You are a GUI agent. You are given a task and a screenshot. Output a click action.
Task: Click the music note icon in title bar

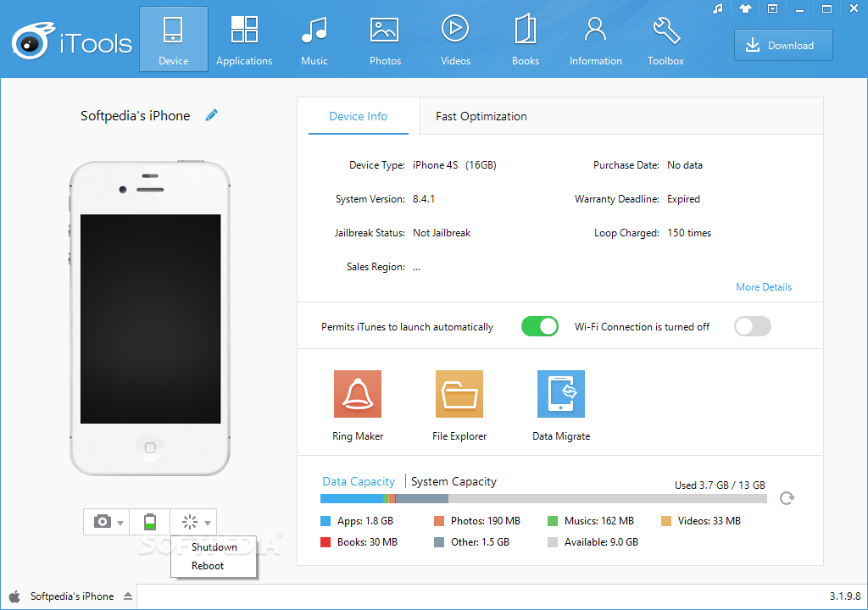pyautogui.click(x=718, y=8)
